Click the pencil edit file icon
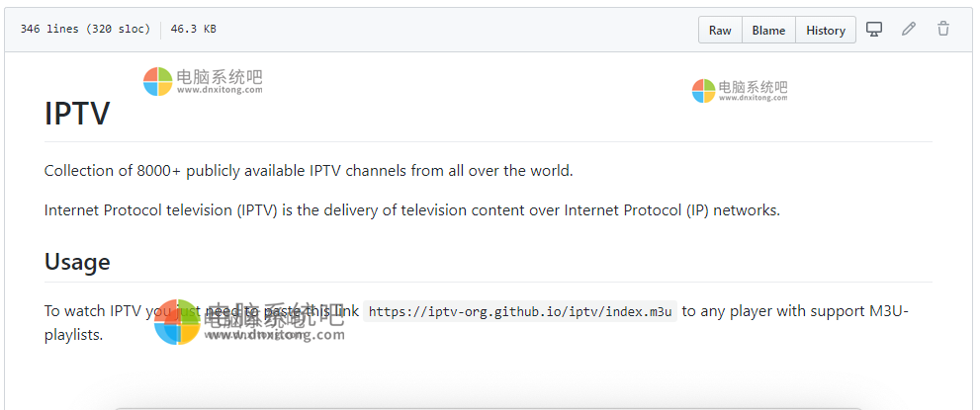The image size is (980, 410). point(909,30)
